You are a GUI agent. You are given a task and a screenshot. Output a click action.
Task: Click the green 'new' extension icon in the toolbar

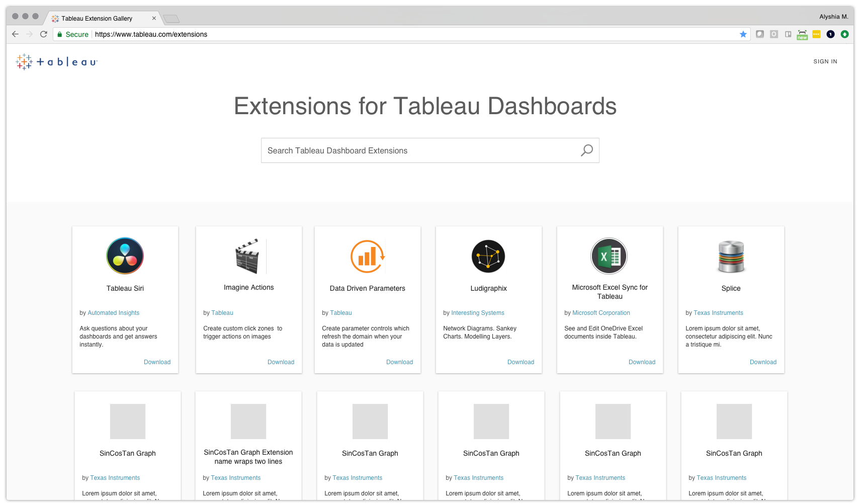tap(802, 35)
